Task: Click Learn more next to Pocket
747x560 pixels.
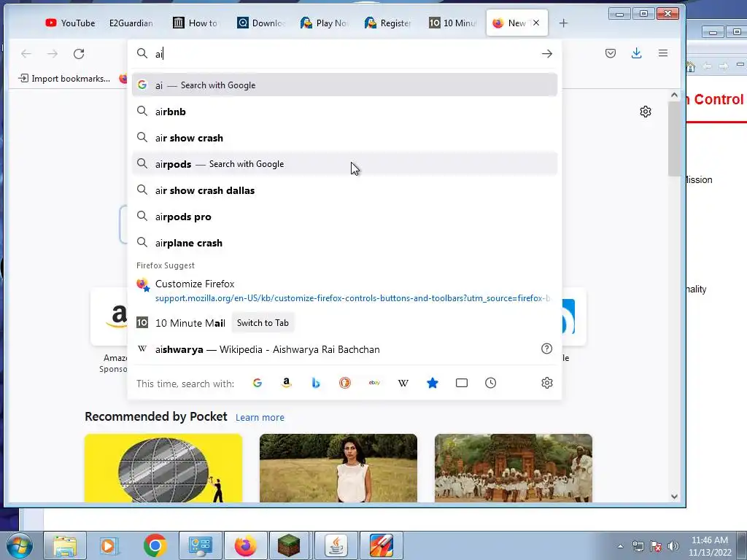Action: pos(260,417)
